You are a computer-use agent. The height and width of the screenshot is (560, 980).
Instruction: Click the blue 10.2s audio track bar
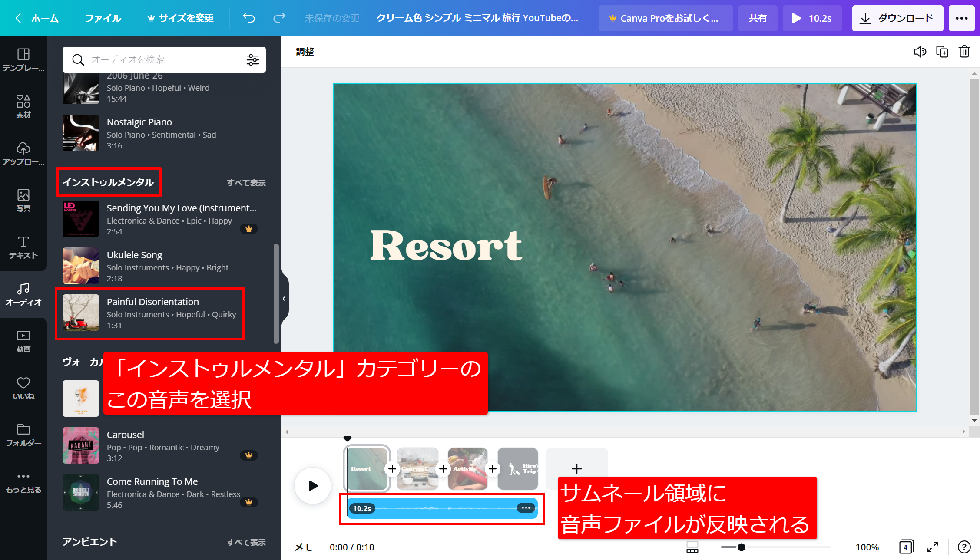(442, 508)
